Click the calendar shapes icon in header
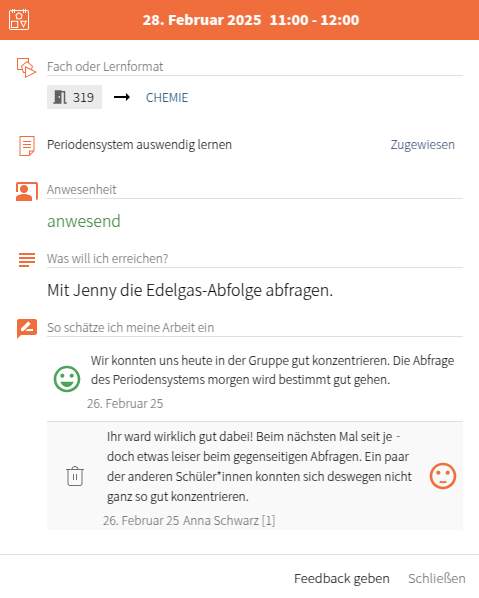479x598 pixels. [19, 19]
